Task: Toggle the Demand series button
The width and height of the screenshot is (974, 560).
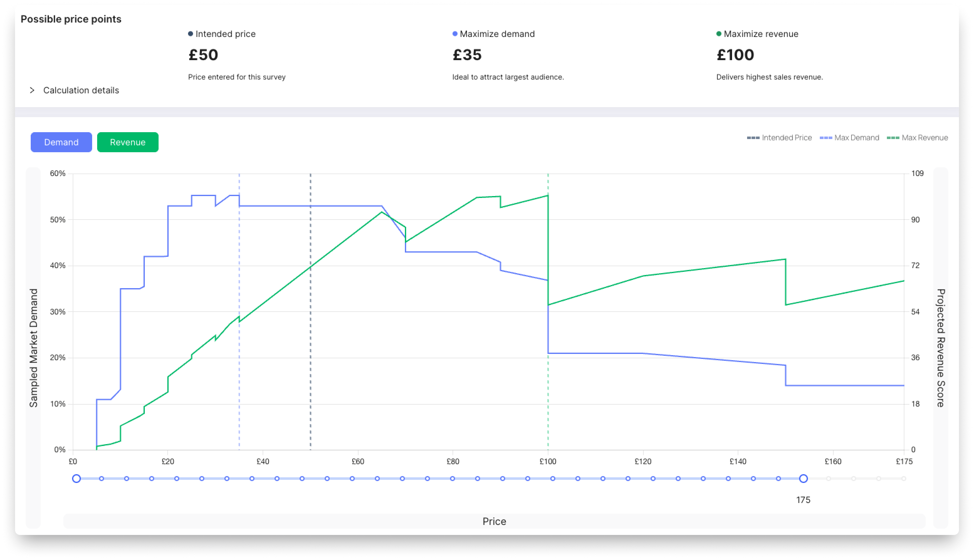Action: (61, 142)
